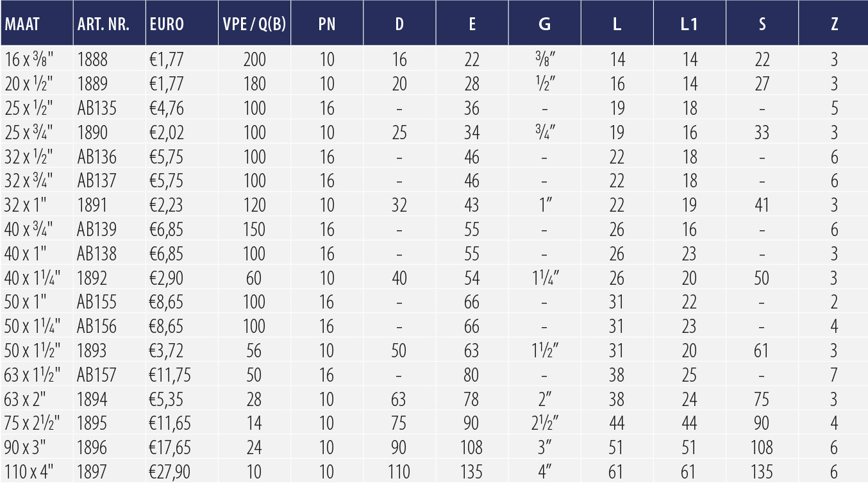The width and height of the screenshot is (868, 483).
Task: Click the PN column header
Action: 327,24
